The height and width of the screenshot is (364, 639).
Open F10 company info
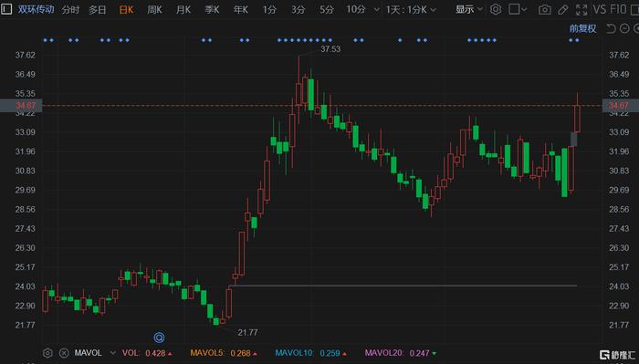pyautogui.click(x=618, y=9)
